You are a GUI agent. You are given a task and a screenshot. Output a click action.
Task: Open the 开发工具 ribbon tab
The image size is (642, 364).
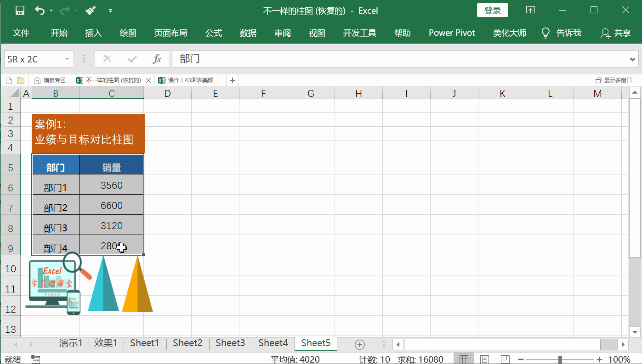click(x=359, y=33)
